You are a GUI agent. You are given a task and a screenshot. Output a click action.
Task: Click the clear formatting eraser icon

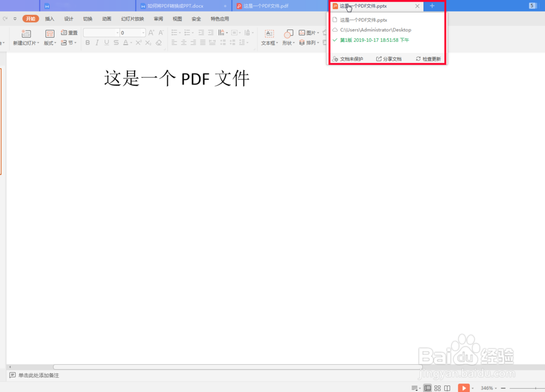point(159,42)
